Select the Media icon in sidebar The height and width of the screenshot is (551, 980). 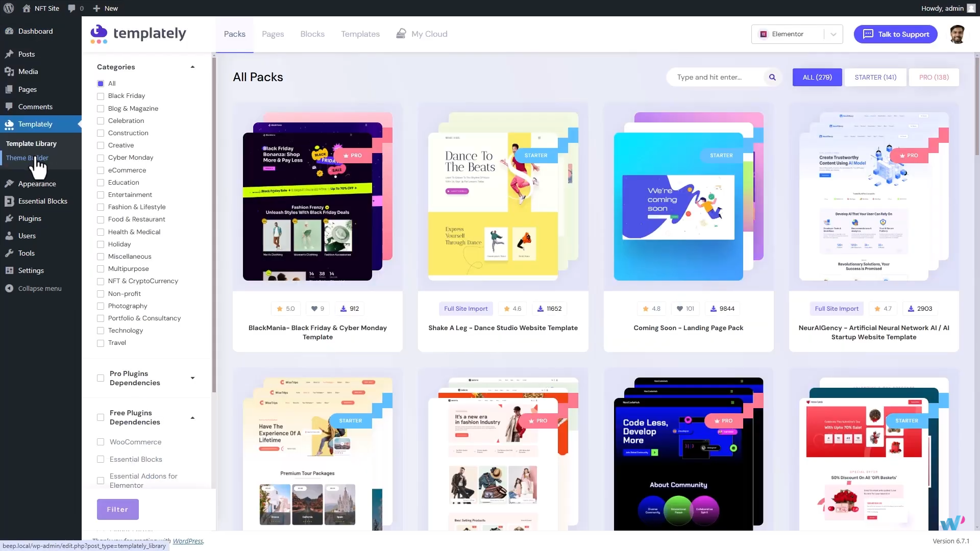tap(10, 71)
